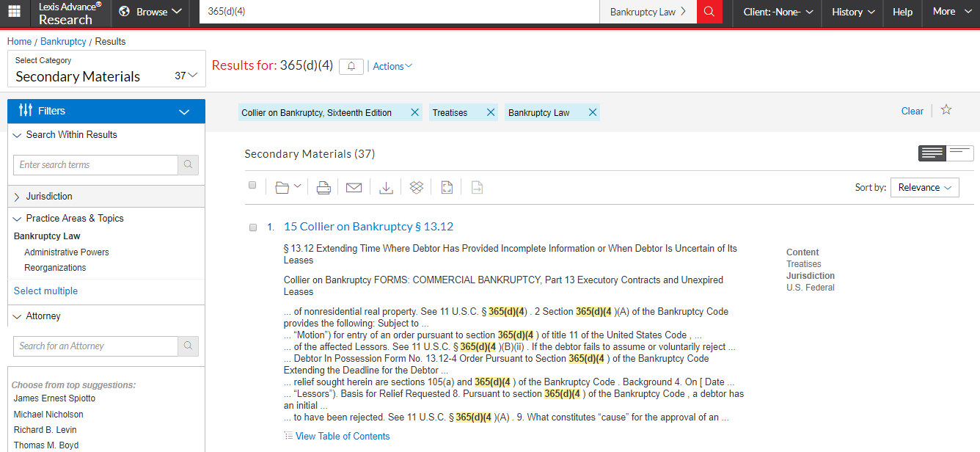Viewport: 980px width, 452px height.
Task: Focus the main search box with 365(d)(4)
Action: (x=400, y=12)
